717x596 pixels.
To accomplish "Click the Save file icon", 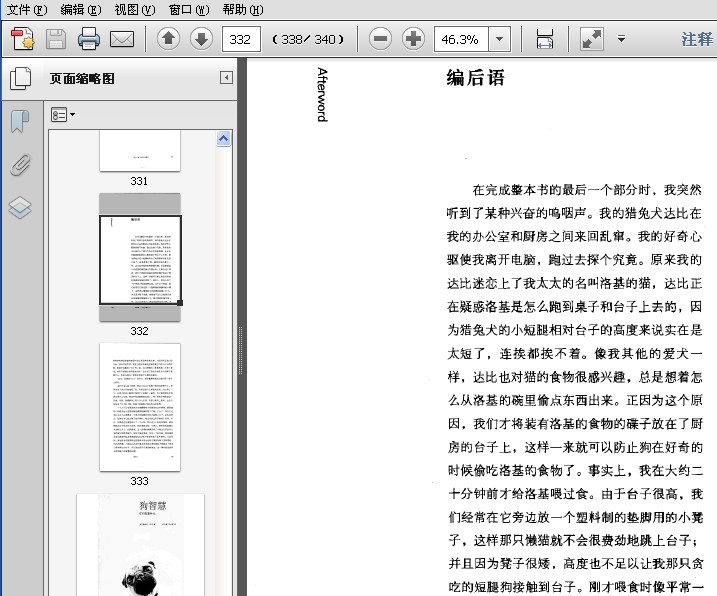I will tap(56, 40).
